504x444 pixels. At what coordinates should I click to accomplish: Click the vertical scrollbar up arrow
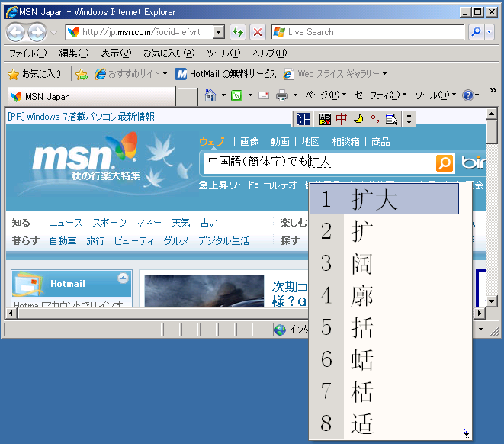click(x=492, y=114)
